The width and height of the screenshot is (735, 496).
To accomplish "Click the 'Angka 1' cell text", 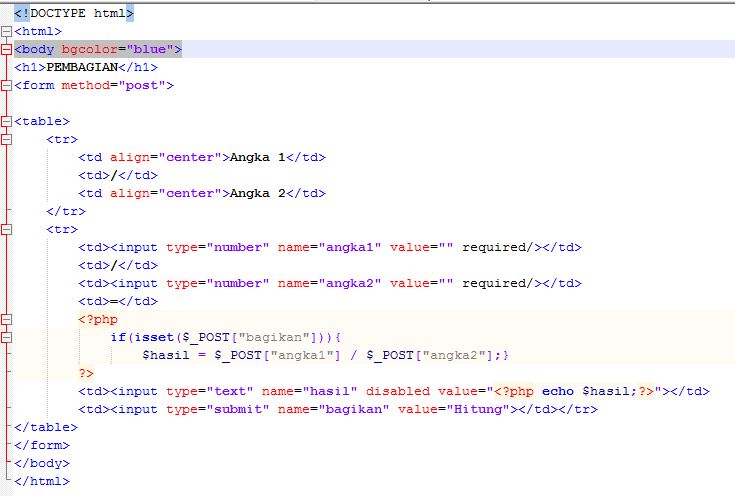I will click(x=257, y=157).
